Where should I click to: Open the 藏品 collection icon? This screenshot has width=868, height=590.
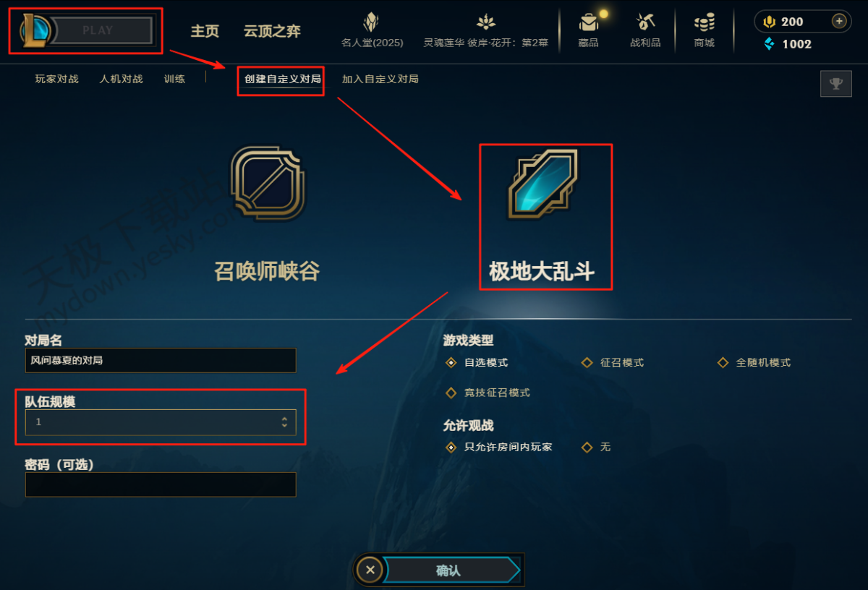(x=588, y=22)
